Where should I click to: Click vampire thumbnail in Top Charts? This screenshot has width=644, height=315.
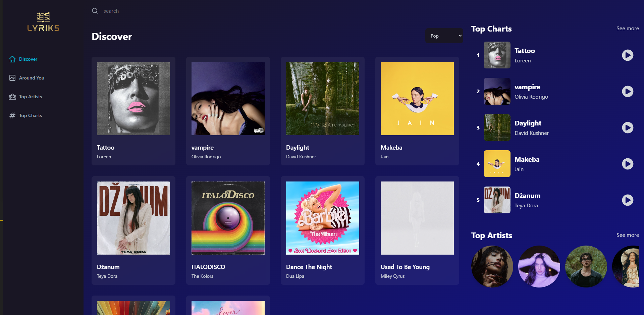497,91
